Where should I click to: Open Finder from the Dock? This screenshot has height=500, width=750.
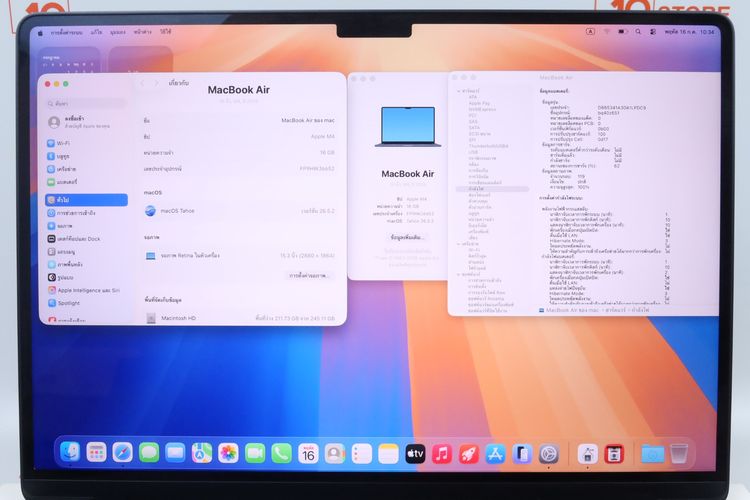coord(70,452)
